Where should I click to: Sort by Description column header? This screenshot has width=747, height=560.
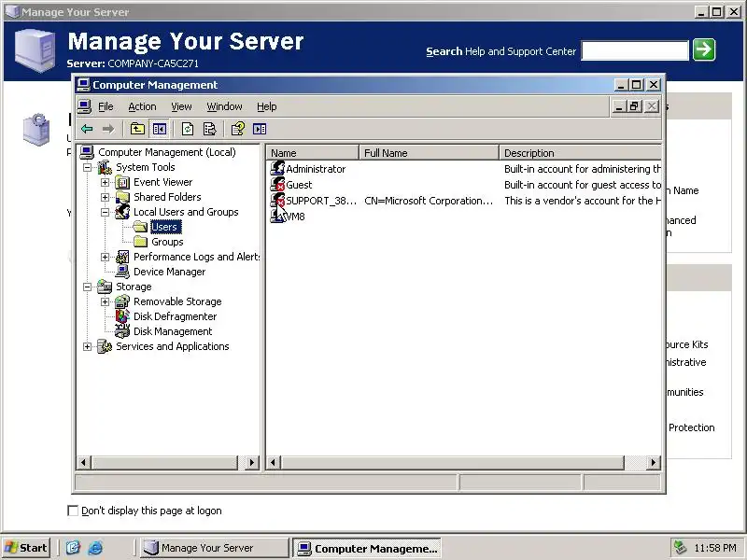(580, 153)
